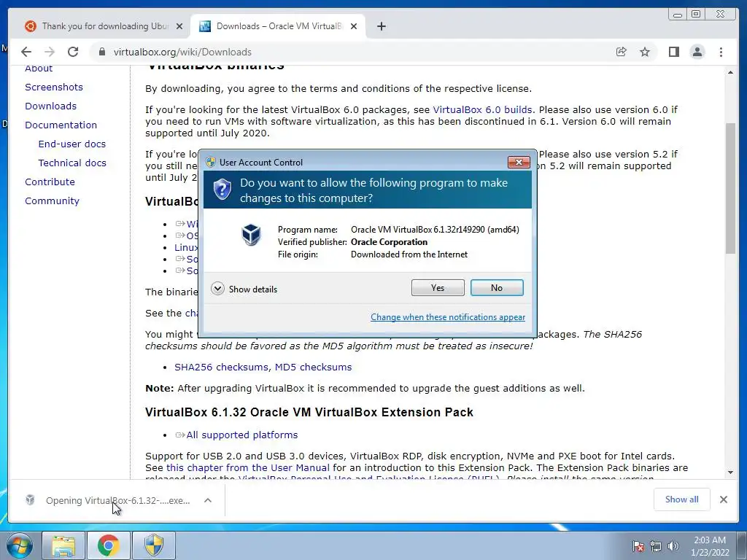
Task: Open About link in sidebar
Action: click(x=39, y=68)
